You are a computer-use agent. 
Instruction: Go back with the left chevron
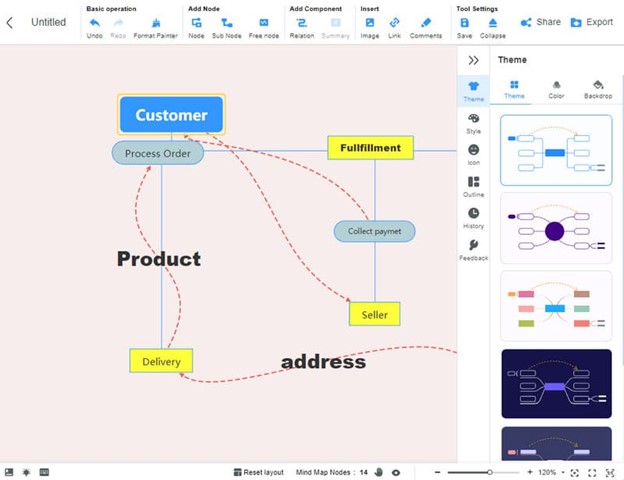point(10,22)
